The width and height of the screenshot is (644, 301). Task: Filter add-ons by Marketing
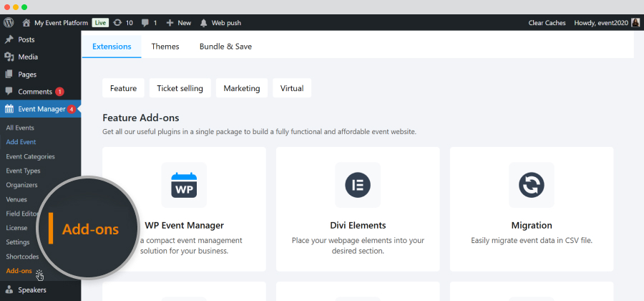point(242,88)
